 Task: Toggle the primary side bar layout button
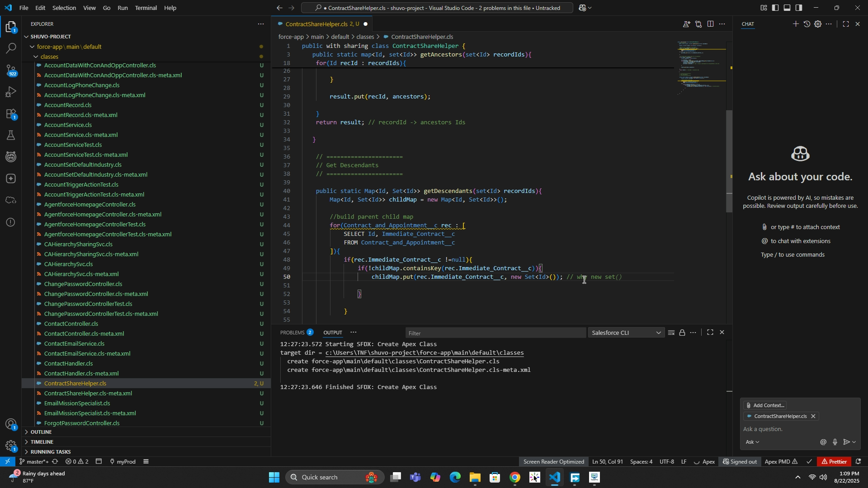click(775, 8)
